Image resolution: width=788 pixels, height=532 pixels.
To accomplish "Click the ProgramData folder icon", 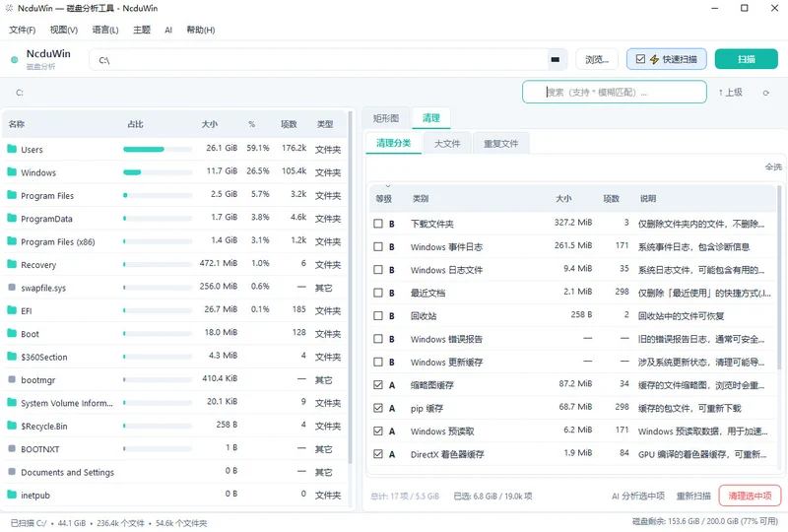I will point(12,219).
